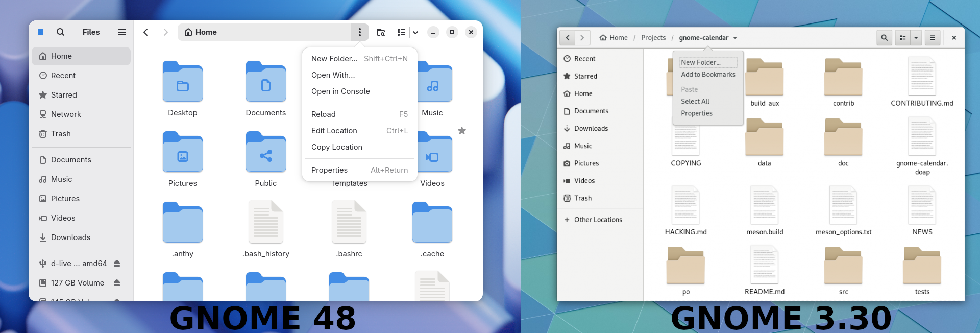Click Home in GNOME 3.30 path bar
Viewport: 980px width, 333px height.
tap(614, 38)
